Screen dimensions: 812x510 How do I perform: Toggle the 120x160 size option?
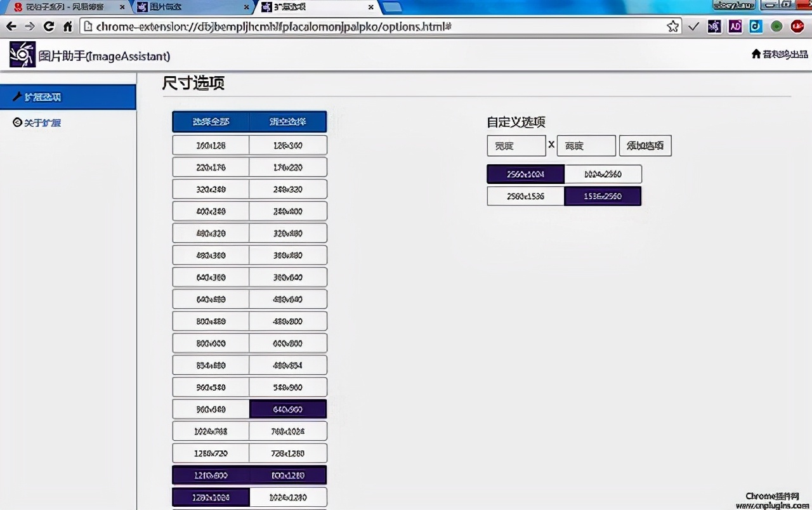[288, 145]
